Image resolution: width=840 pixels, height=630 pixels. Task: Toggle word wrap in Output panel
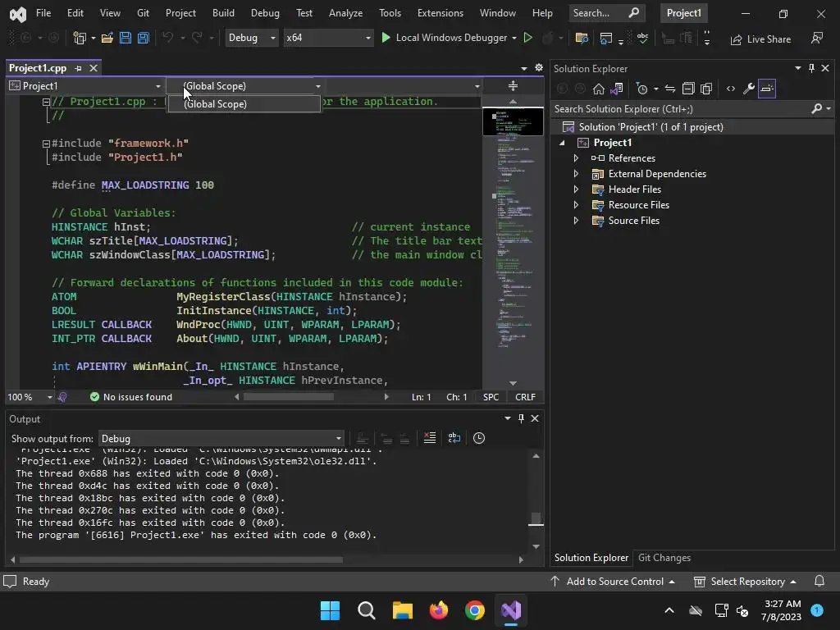click(454, 438)
